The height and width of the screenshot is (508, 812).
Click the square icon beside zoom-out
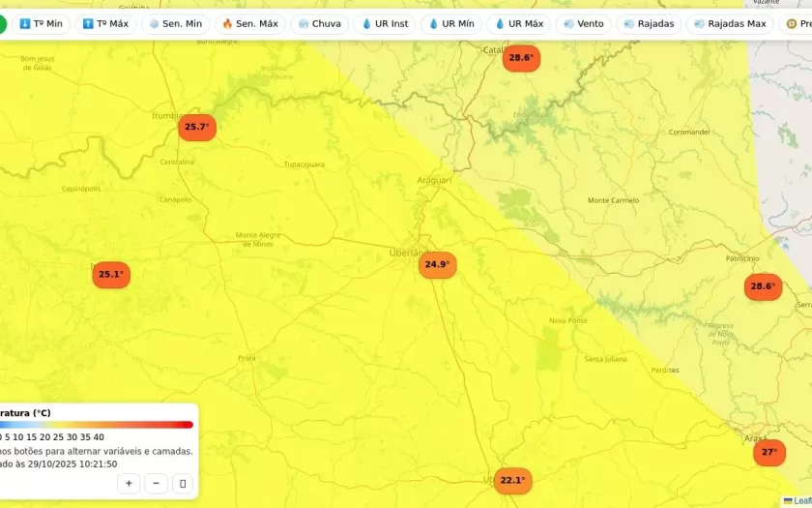click(183, 483)
